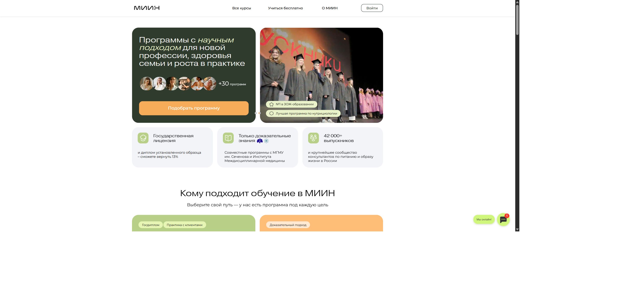Click text about largest consultants community
Image resolution: width=644 pixels, height=289 pixels.
[340, 157]
